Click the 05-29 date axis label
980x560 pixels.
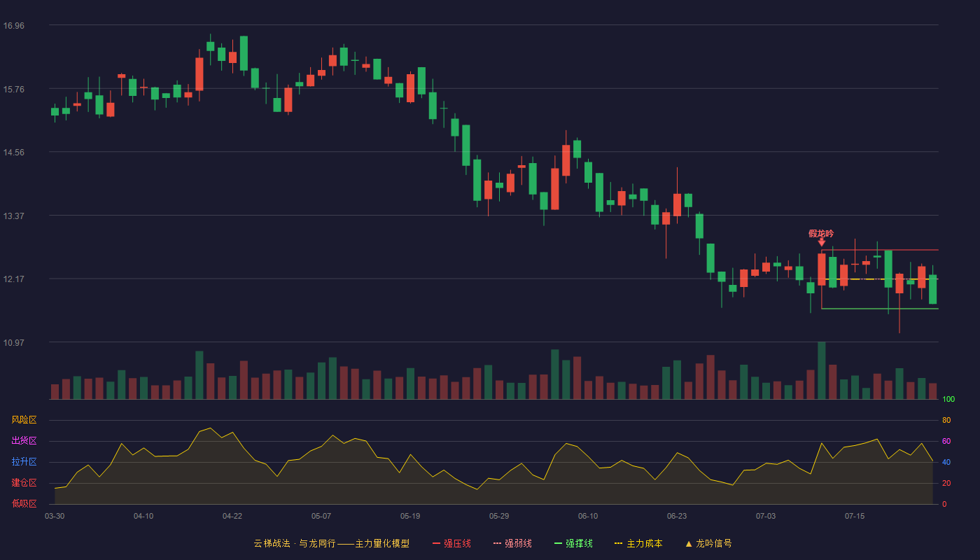pos(499,516)
